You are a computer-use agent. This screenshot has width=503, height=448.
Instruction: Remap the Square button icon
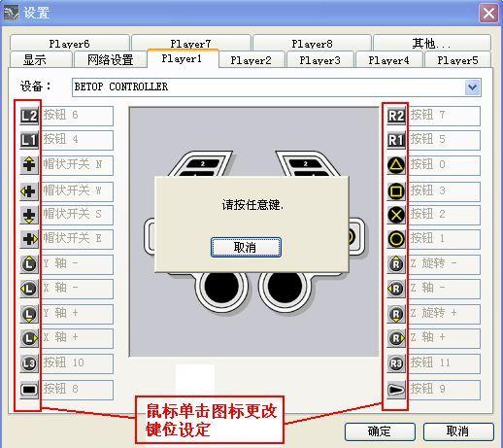pyautogui.click(x=396, y=191)
